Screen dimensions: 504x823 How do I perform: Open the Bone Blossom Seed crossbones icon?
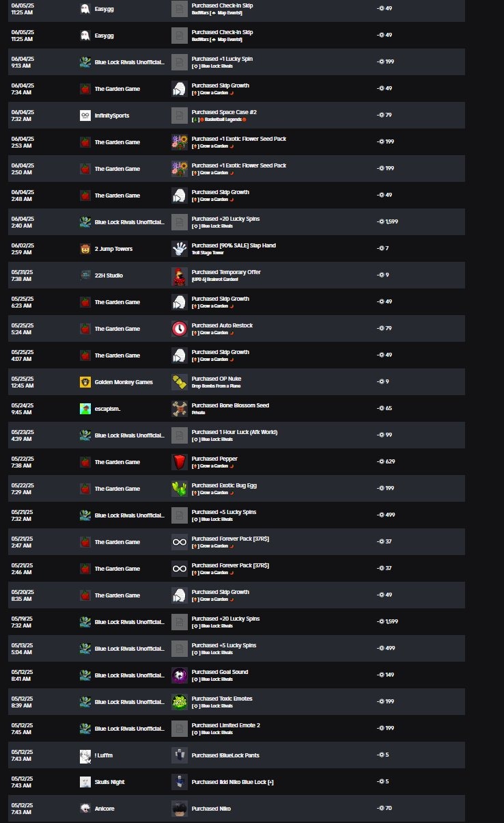tap(179, 409)
